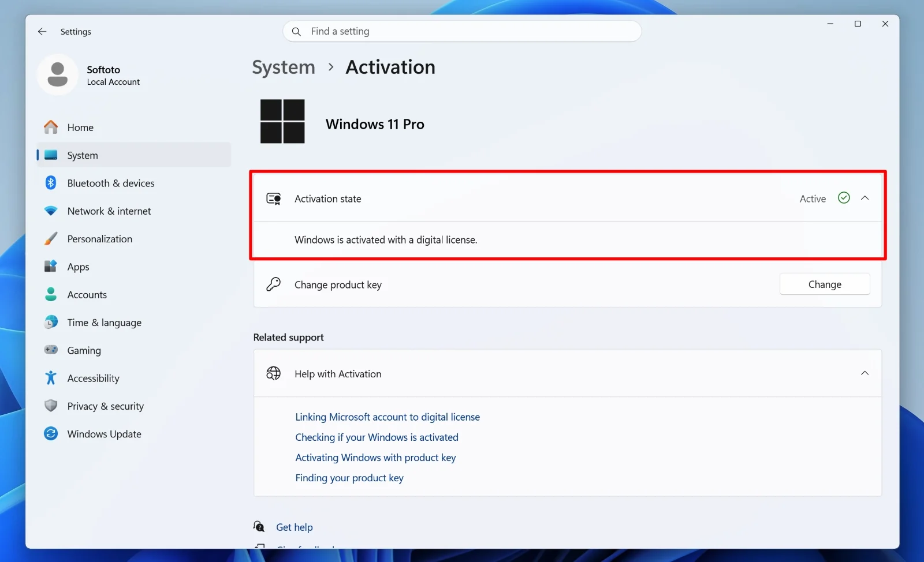924x562 pixels.
Task: Maximize the Settings window
Action: [x=858, y=24]
